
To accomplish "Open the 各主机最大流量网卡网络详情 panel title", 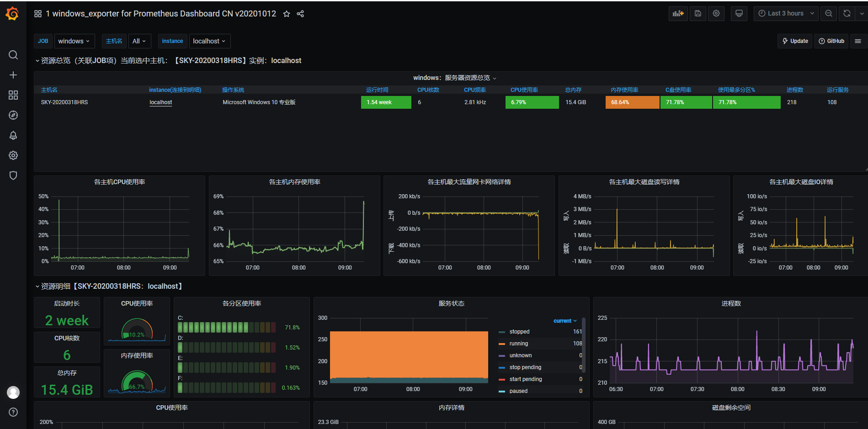I will click(x=469, y=182).
